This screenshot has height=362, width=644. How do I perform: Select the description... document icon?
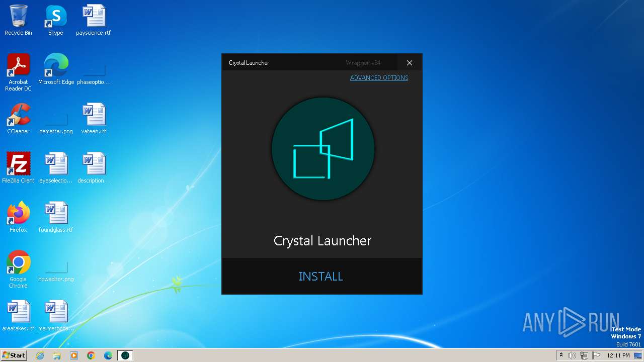click(94, 168)
